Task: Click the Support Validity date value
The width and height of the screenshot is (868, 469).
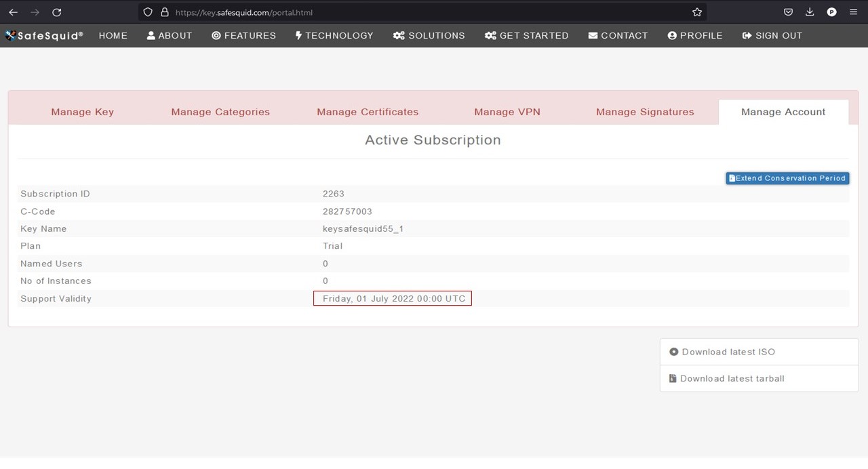Action: point(394,298)
